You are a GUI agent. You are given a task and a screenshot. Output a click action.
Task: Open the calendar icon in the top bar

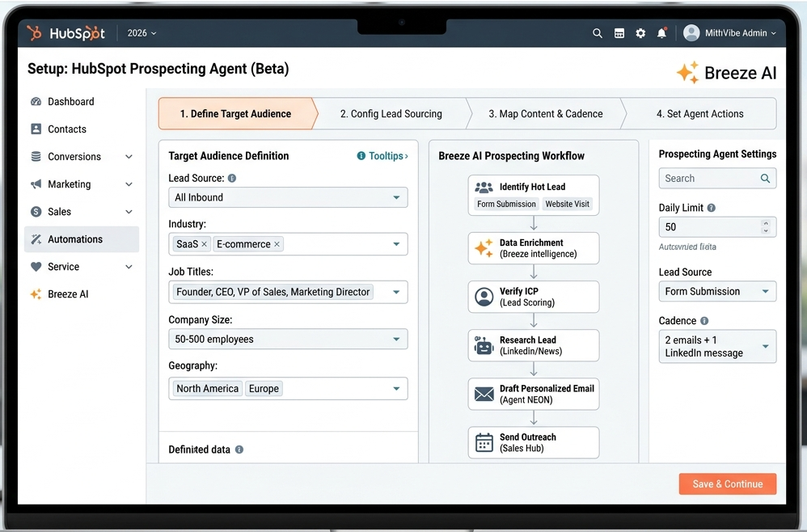coord(619,33)
